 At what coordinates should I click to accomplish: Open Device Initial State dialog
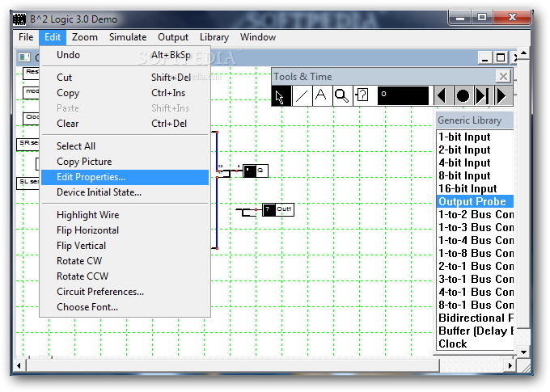point(125,192)
